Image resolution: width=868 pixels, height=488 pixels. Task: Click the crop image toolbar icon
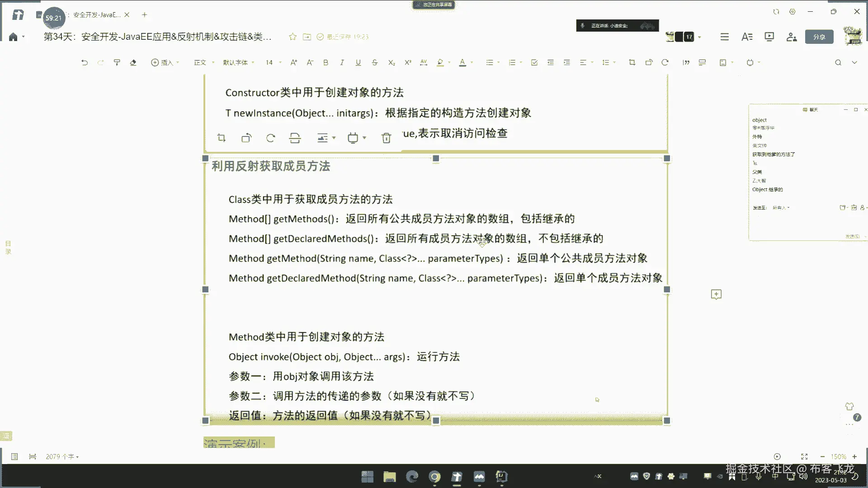[632, 62]
